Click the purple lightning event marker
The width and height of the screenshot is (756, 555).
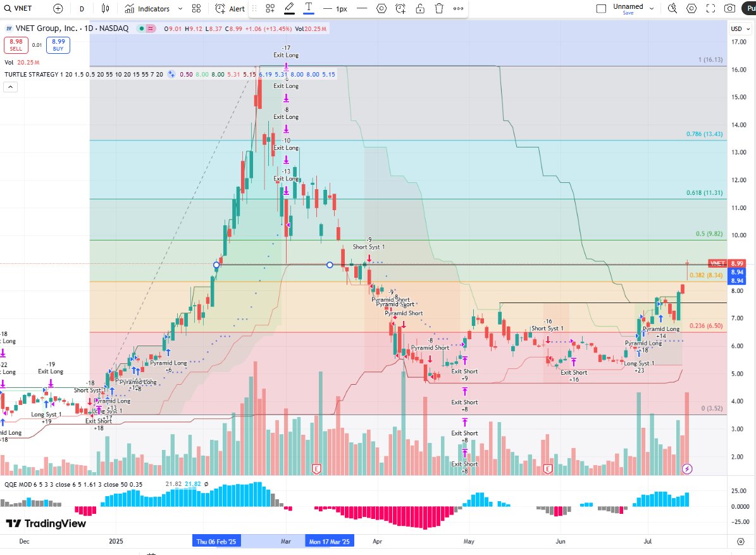(x=687, y=468)
